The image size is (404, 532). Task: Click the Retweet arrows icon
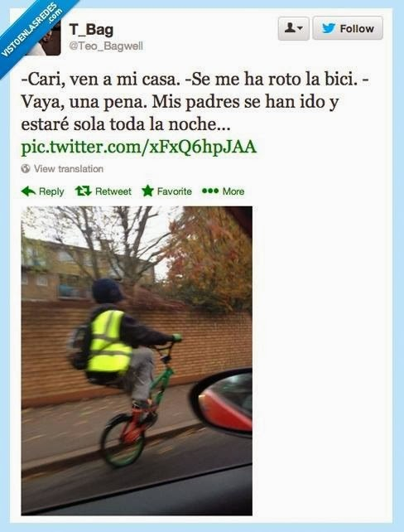(83, 191)
